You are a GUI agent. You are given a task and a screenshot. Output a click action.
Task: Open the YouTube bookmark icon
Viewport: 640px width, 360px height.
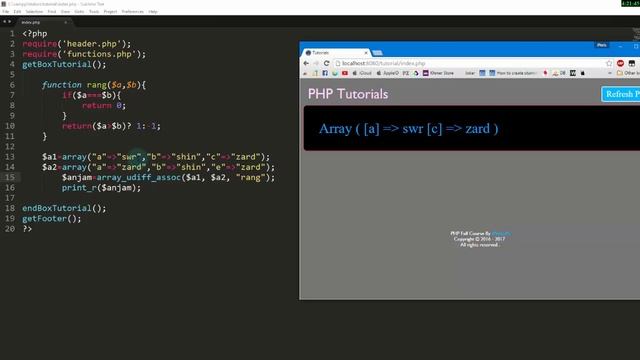pos(345,73)
